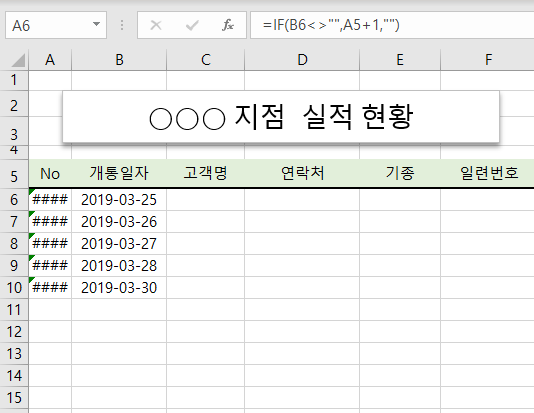Select row 1 header

click(14, 80)
